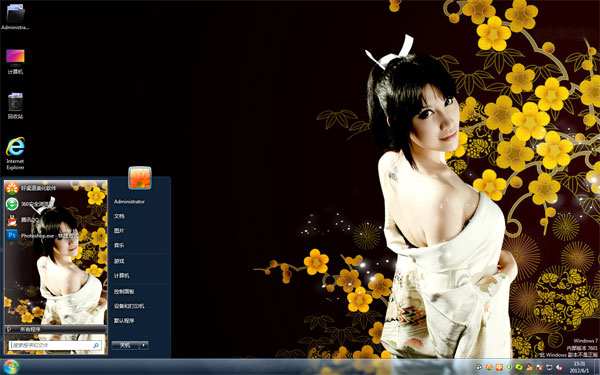Viewport: 600px width, 375px height.
Task: Click the Start menu search box
Action: (55, 345)
